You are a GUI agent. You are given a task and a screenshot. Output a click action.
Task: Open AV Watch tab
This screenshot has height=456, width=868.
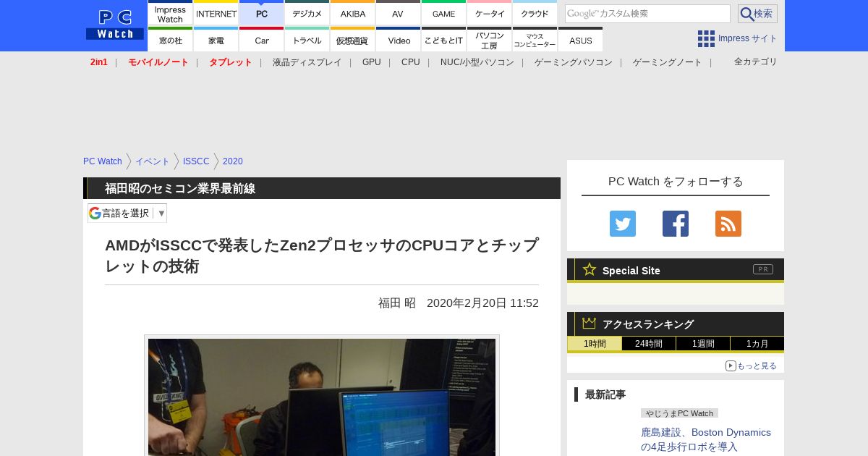(399, 13)
